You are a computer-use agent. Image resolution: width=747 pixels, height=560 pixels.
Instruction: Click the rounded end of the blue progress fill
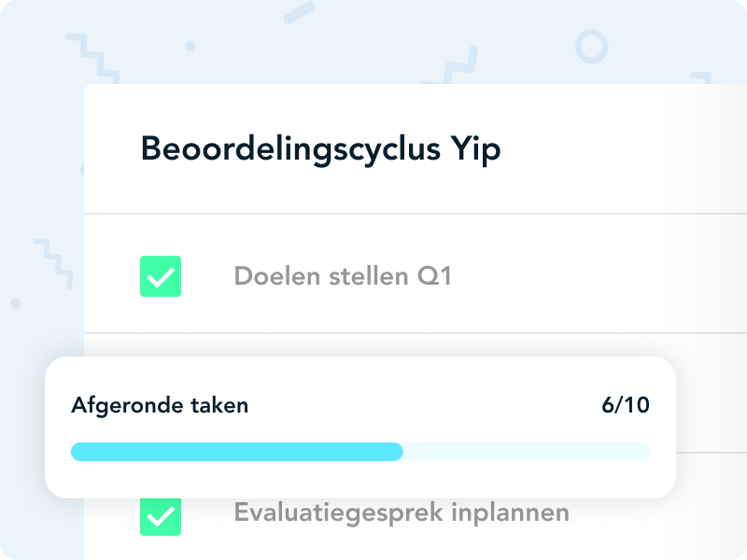click(x=398, y=452)
